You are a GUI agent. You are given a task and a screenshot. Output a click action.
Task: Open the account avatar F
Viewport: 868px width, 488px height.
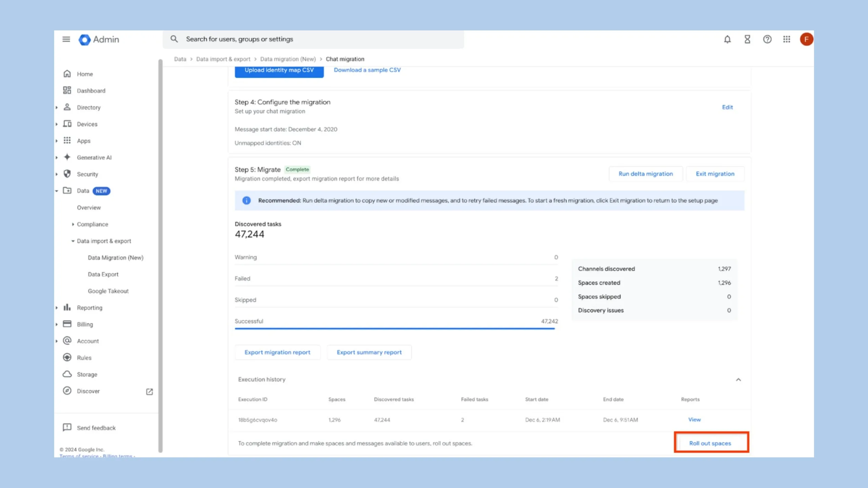point(806,39)
